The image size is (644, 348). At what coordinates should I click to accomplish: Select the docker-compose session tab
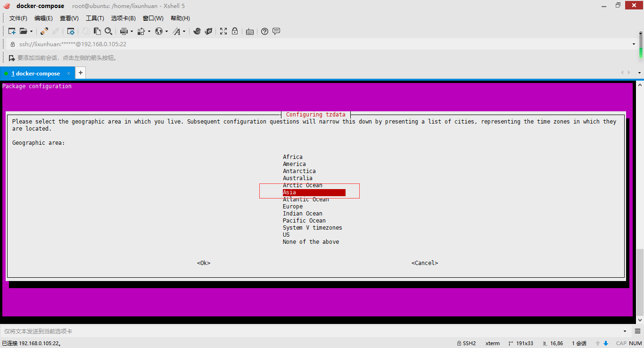36,74
